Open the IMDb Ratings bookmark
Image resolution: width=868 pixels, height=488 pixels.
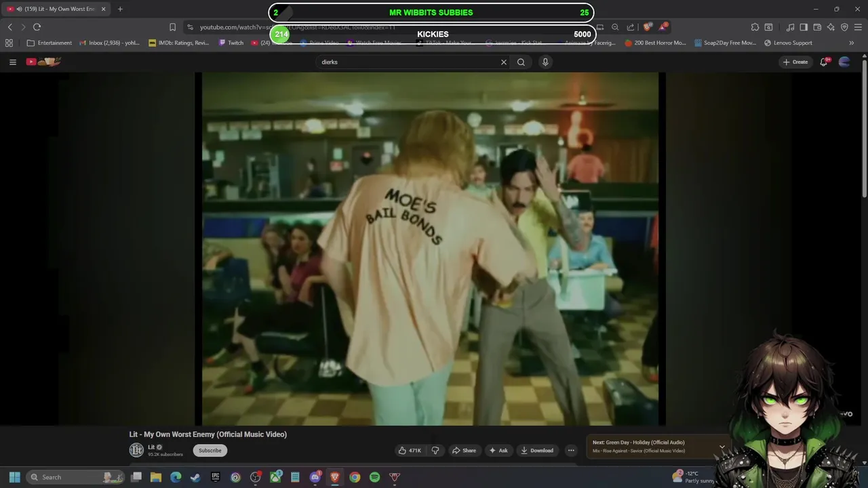click(x=179, y=43)
